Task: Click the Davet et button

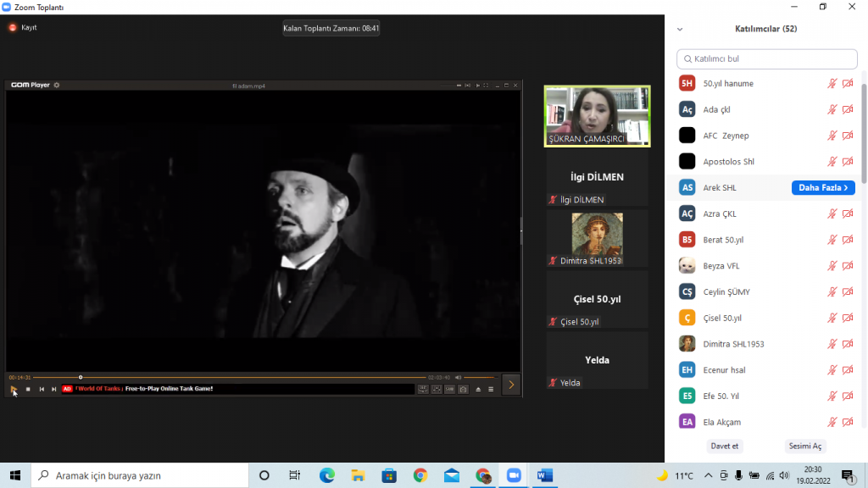Action: point(724,446)
